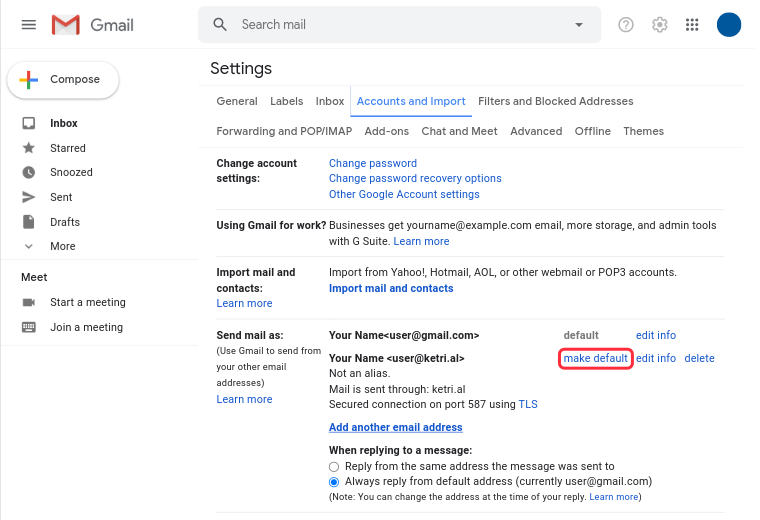Expand the More chevron in sidebar
Image resolution: width=760 pixels, height=520 pixels.
[x=29, y=246]
